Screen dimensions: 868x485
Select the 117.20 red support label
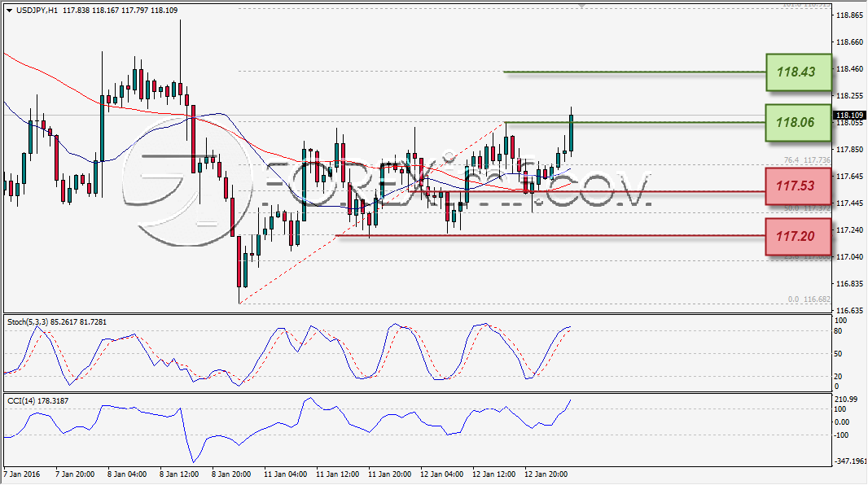click(798, 236)
